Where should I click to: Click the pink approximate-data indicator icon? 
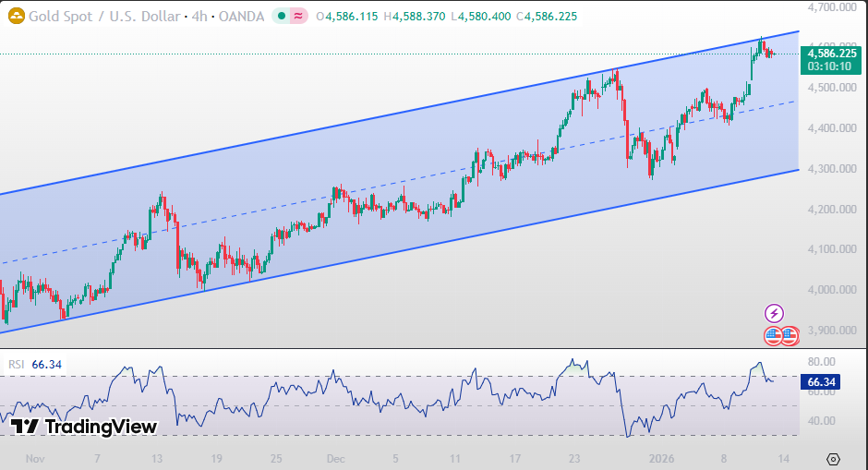(299, 17)
